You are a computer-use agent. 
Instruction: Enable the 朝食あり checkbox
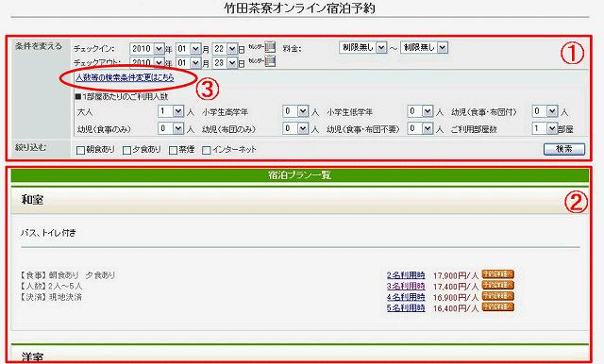[80, 150]
